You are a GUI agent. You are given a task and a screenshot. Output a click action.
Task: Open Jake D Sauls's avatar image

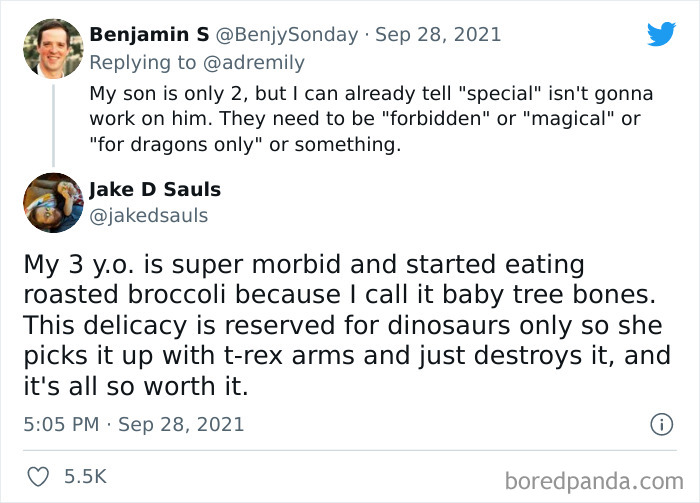pyautogui.click(x=52, y=203)
